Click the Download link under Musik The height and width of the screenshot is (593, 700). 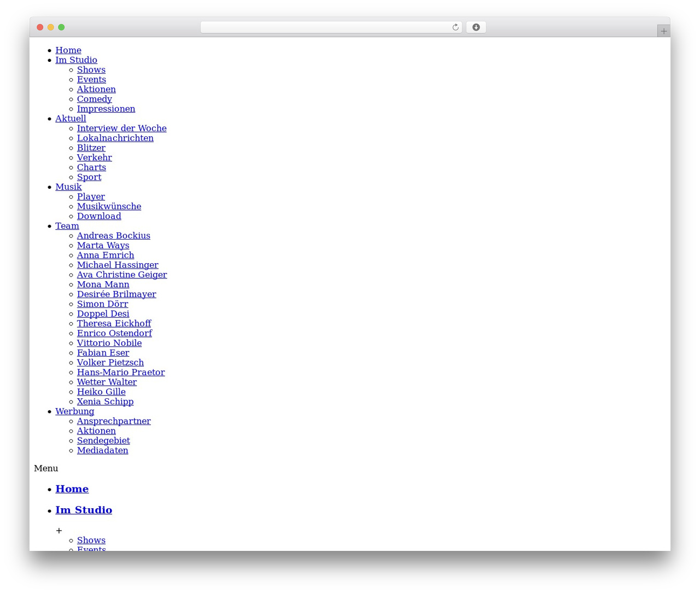click(99, 216)
